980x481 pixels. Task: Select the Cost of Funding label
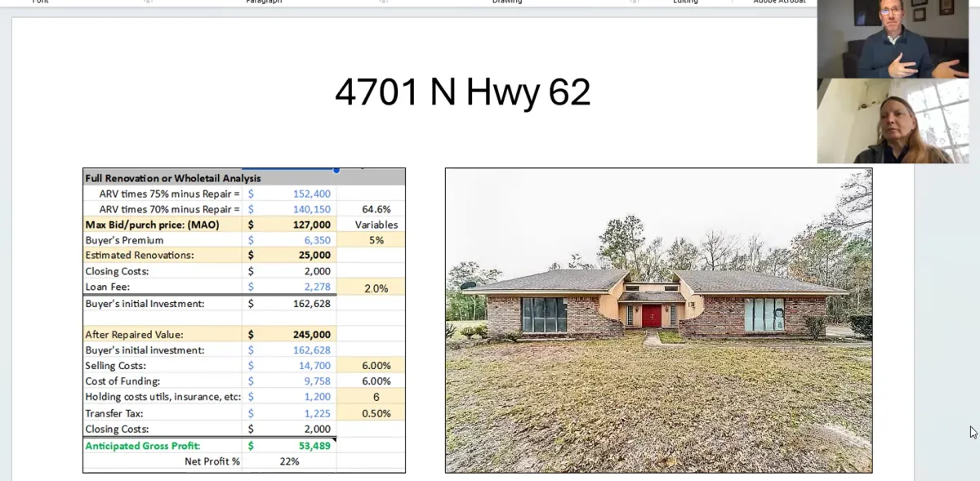click(122, 381)
